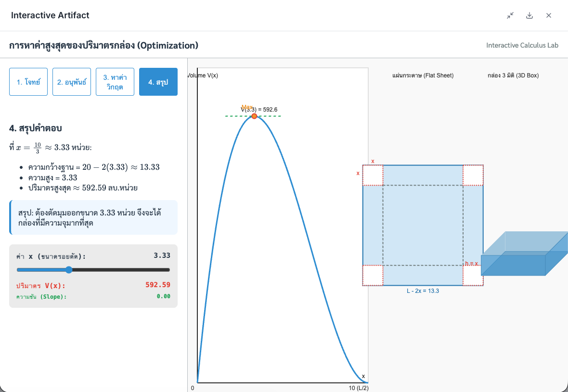Click the 'Interactive Calculus Lab' label

pyautogui.click(x=522, y=45)
